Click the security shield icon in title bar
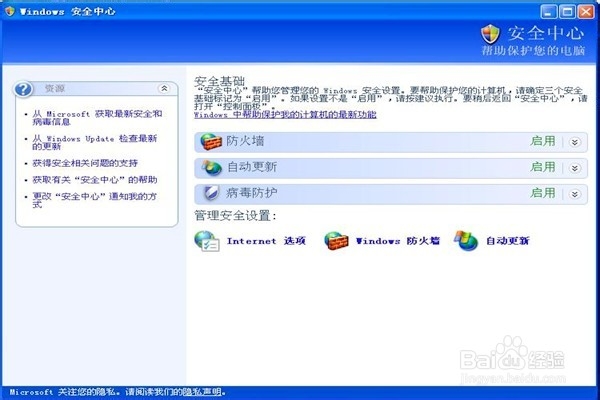600x400 pixels. (x=10, y=11)
